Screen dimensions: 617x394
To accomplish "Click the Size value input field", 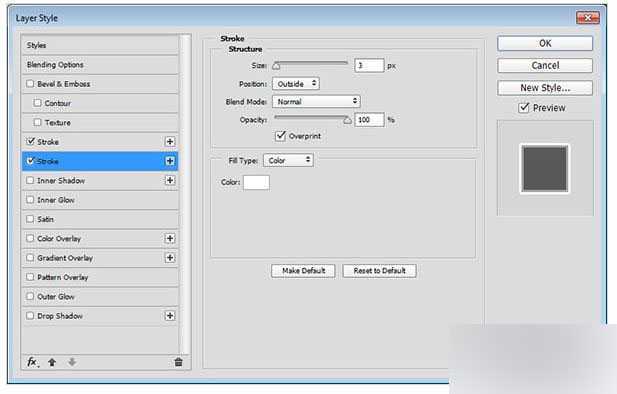I will pos(369,65).
